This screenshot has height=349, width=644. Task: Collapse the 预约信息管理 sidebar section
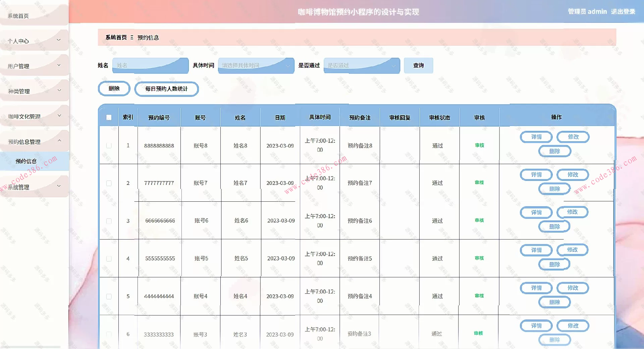[x=34, y=142]
